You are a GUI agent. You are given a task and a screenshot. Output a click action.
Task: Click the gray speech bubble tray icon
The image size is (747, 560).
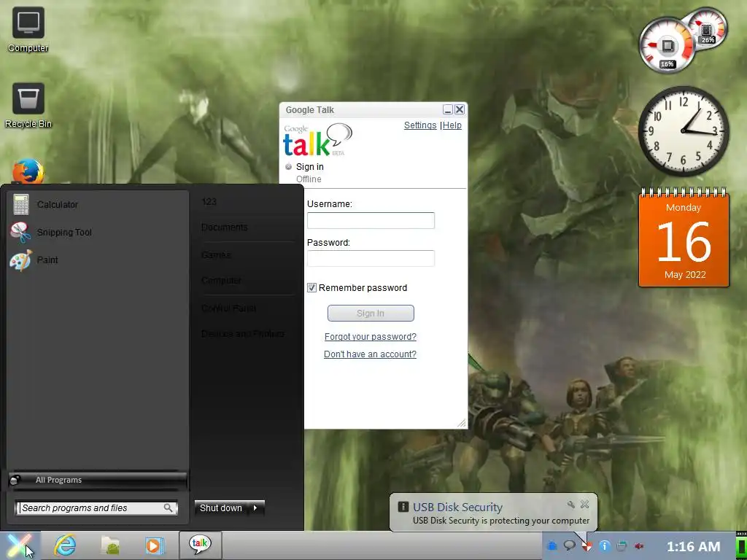pos(569,545)
